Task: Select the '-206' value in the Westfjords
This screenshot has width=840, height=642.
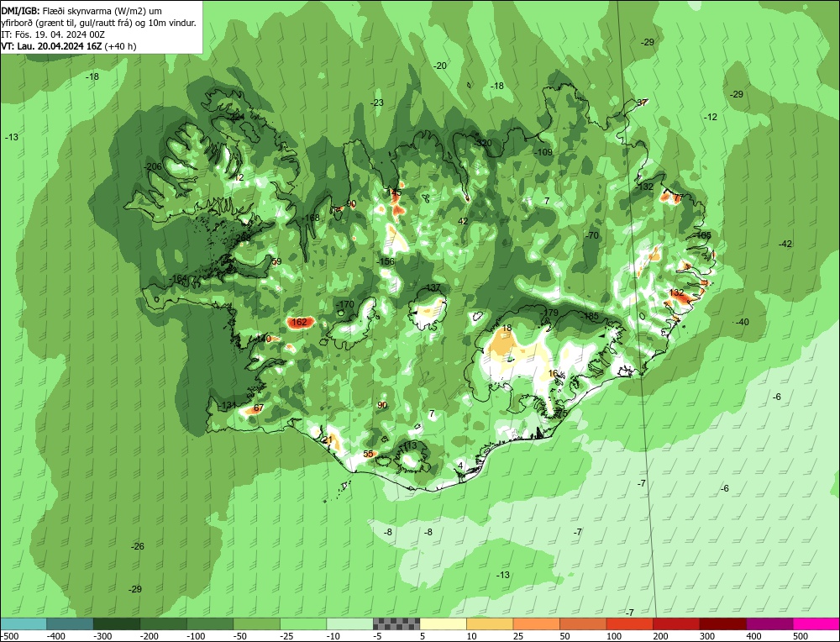Action: [153, 166]
